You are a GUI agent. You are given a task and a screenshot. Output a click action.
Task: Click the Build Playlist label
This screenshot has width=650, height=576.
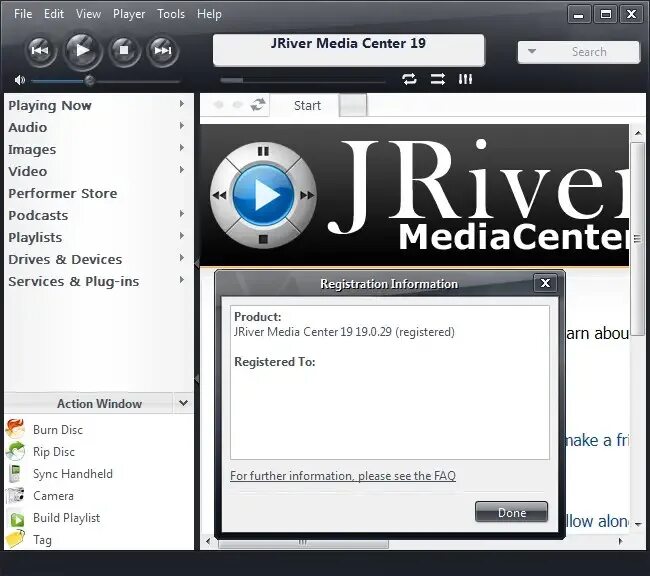tap(67, 518)
